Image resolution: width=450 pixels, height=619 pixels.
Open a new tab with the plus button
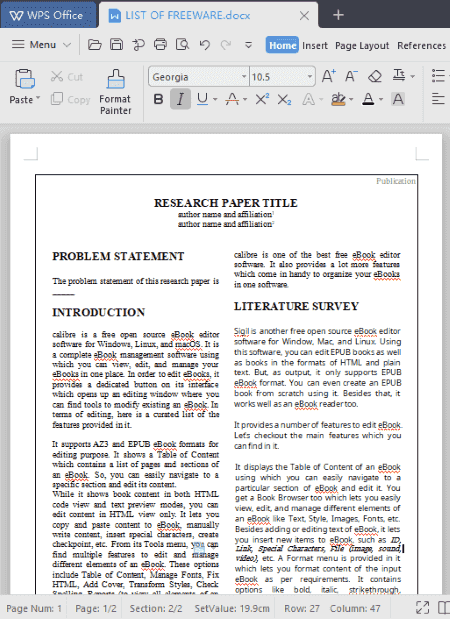(338, 15)
